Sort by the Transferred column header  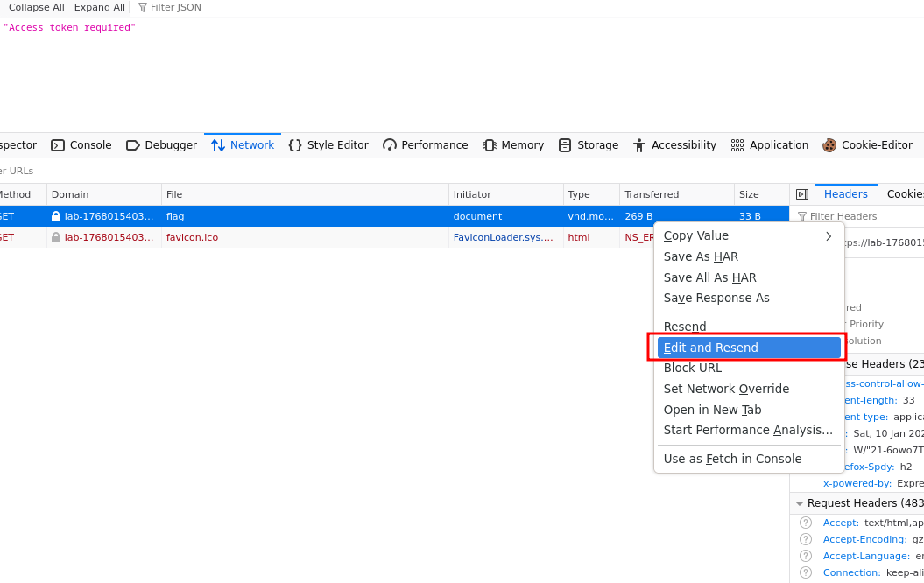pos(677,194)
